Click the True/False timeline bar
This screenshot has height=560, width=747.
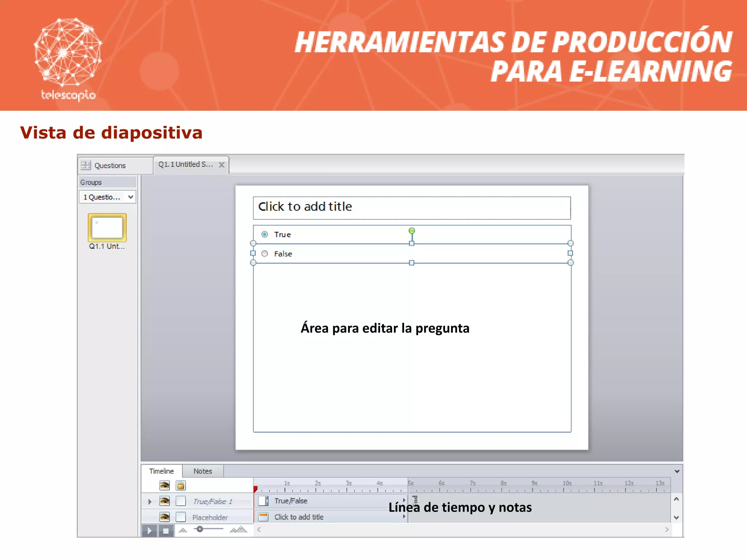(331, 501)
